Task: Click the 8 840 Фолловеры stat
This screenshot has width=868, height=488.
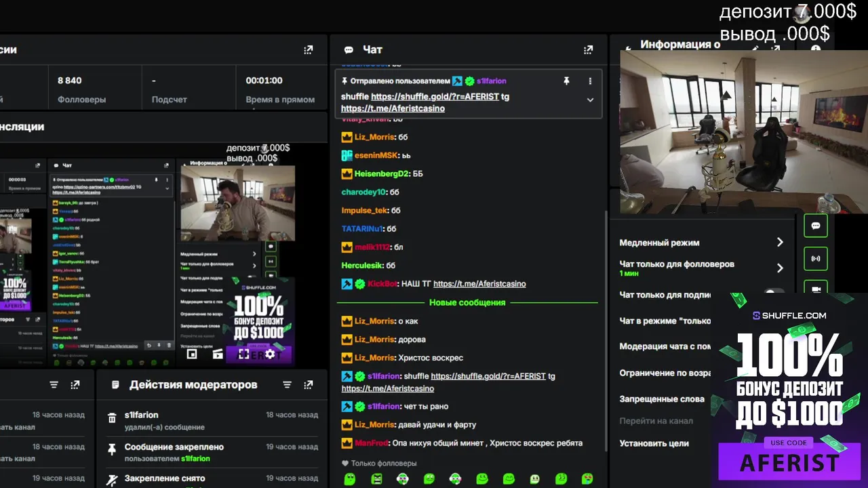Action: pyautogui.click(x=81, y=89)
